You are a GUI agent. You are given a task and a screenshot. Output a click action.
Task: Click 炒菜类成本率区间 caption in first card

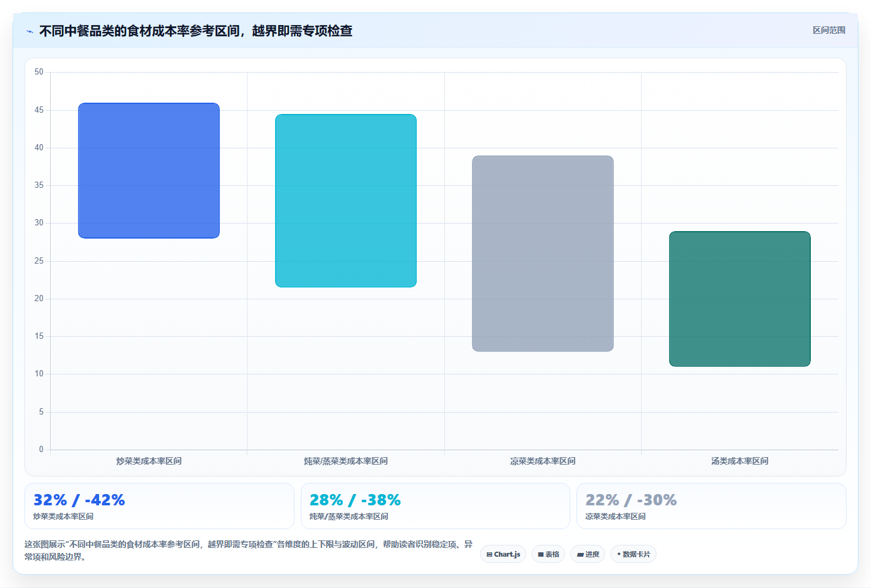[x=63, y=517]
